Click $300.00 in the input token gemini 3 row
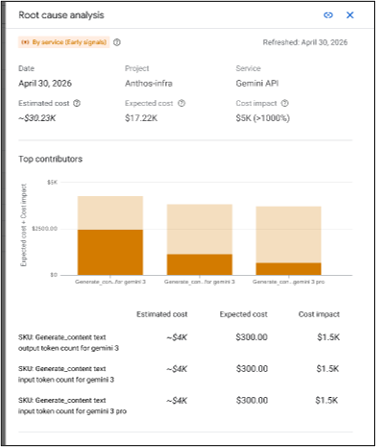 [x=252, y=369]
